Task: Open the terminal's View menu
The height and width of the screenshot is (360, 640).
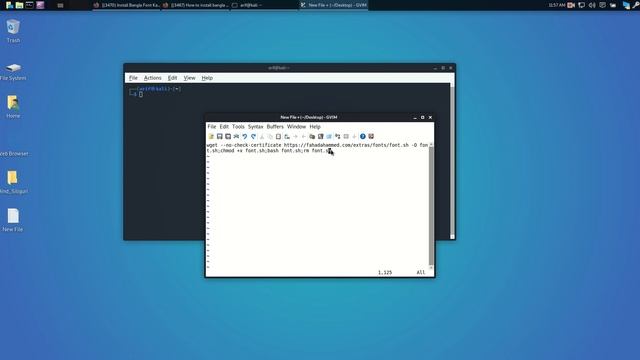Action: [x=189, y=78]
